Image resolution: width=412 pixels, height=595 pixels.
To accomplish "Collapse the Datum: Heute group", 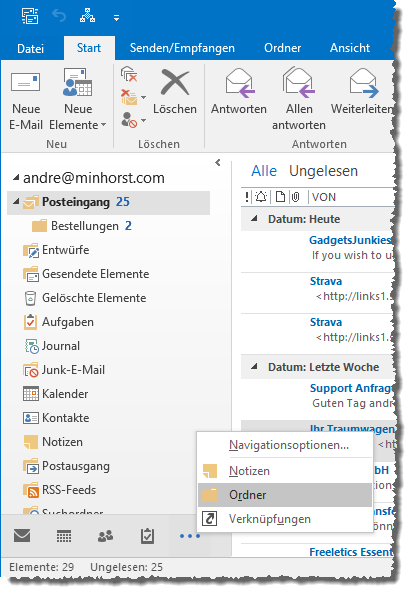I will 254,219.
